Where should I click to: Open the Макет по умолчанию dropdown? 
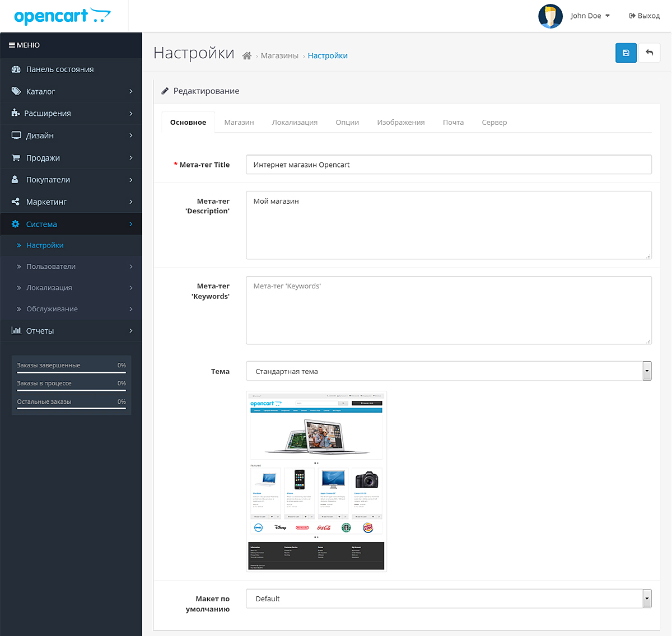pyautogui.click(x=449, y=598)
